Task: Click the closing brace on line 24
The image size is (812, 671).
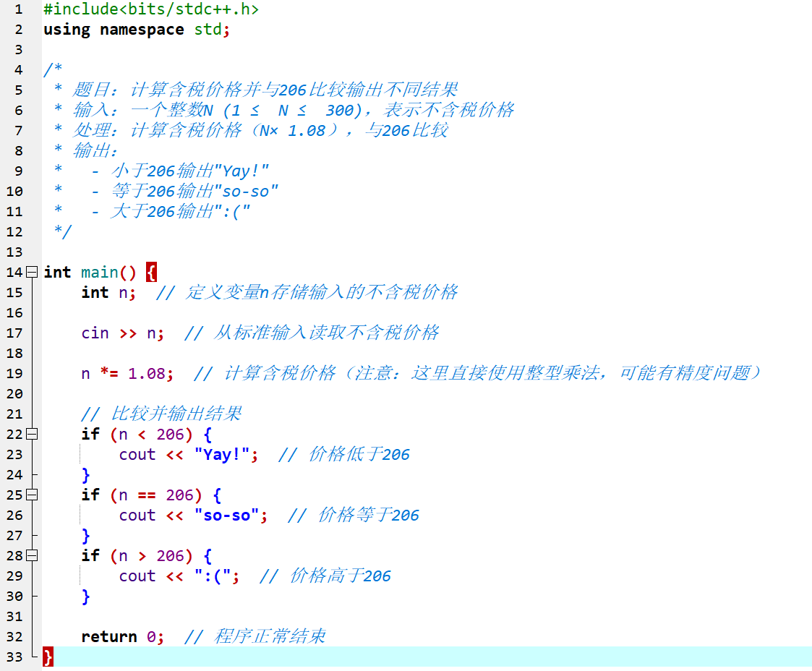Action: point(86,475)
